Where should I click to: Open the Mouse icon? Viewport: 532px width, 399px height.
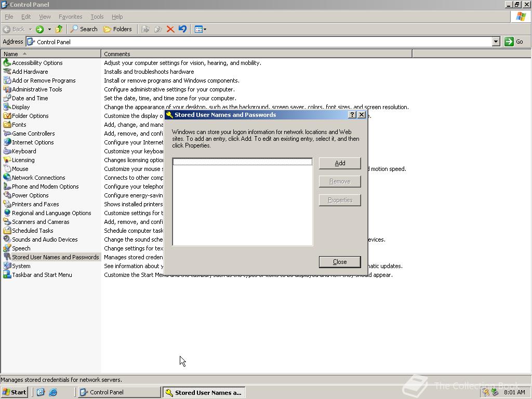[7, 169]
